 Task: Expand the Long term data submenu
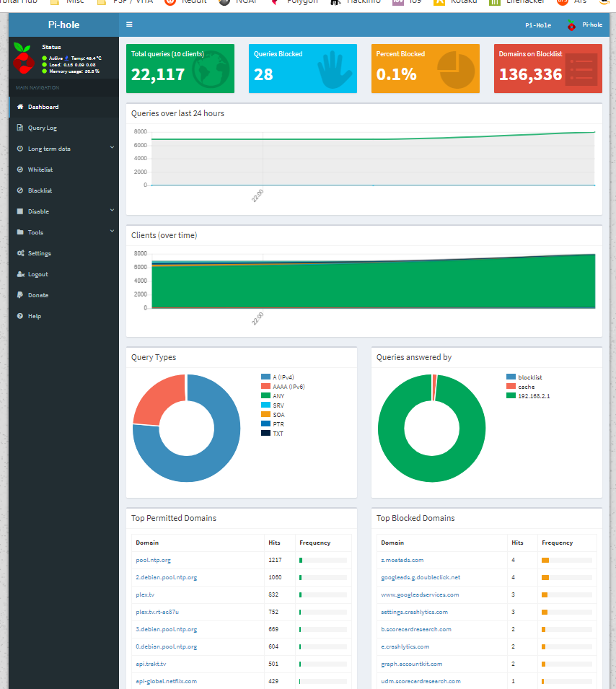[x=112, y=148]
